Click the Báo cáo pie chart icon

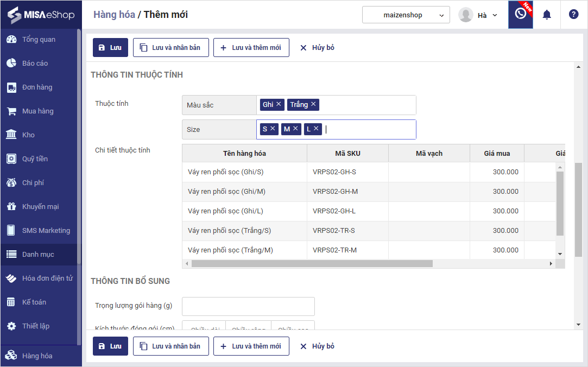(11, 64)
